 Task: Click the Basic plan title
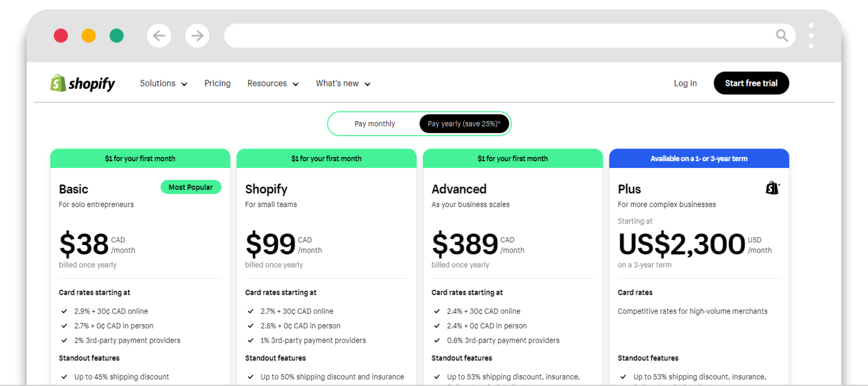(x=73, y=189)
